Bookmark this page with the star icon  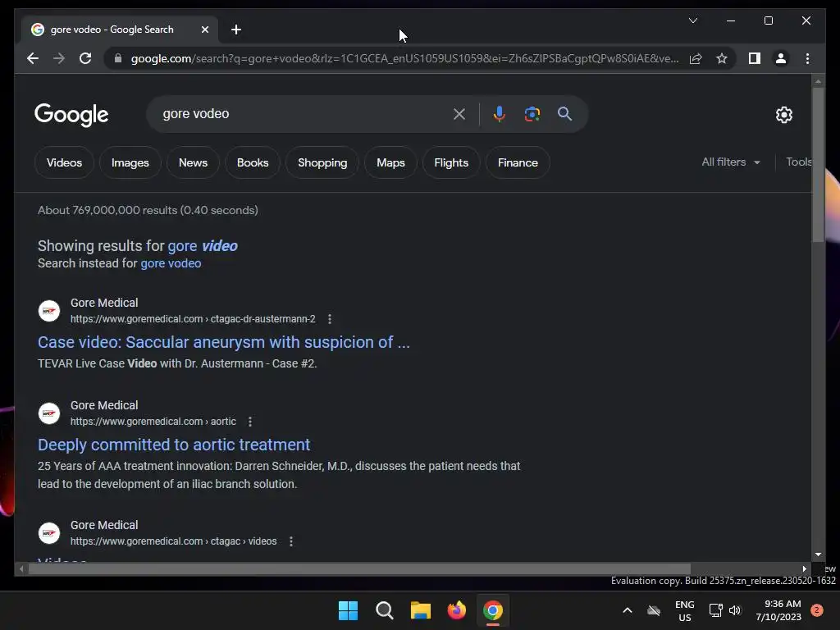tap(722, 58)
